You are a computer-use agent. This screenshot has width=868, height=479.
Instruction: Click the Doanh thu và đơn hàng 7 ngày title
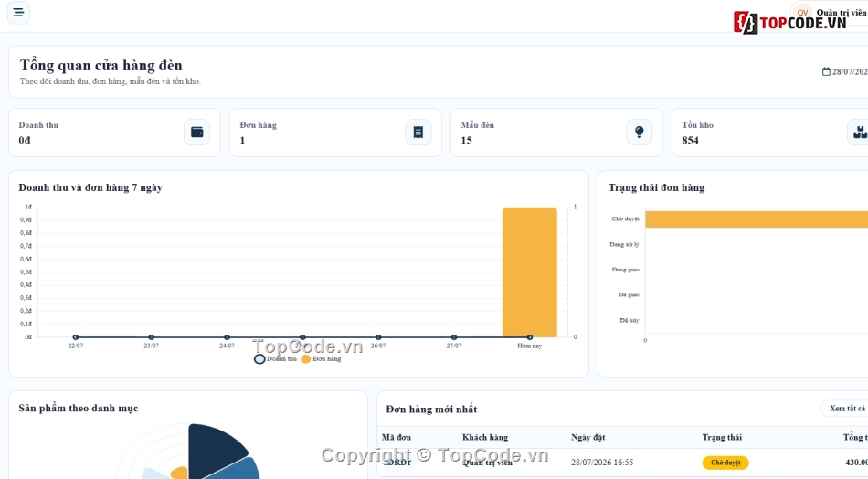pyautogui.click(x=90, y=187)
